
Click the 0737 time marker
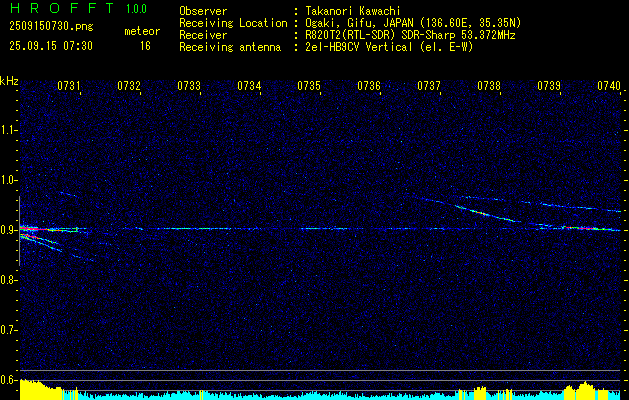[429, 86]
